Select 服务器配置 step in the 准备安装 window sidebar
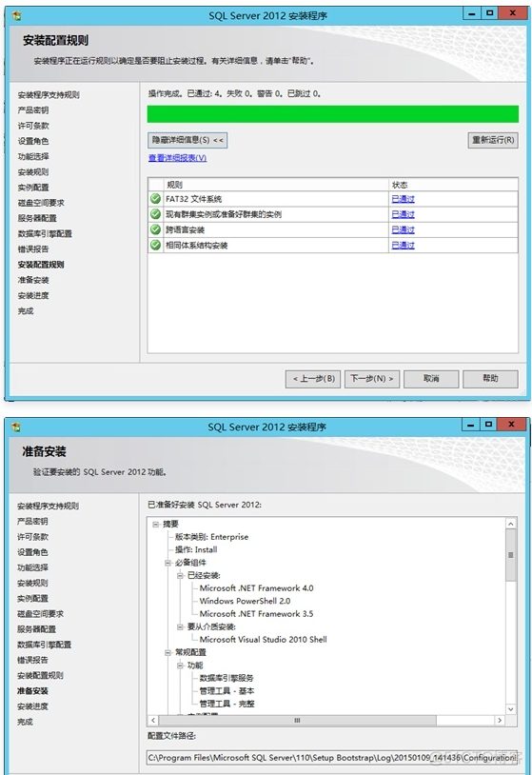The width and height of the screenshot is (532, 775). coord(36,629)
